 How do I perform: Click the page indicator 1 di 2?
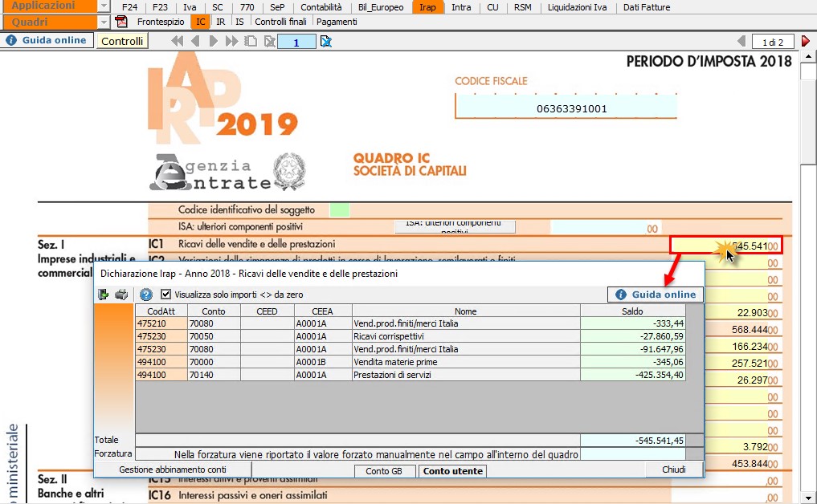click(773, 43)
